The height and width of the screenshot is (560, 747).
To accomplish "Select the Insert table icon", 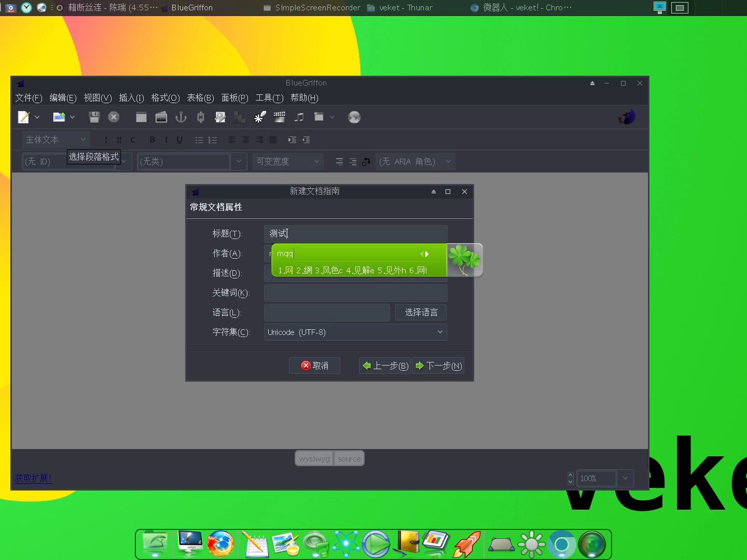I will coord(141,117).
